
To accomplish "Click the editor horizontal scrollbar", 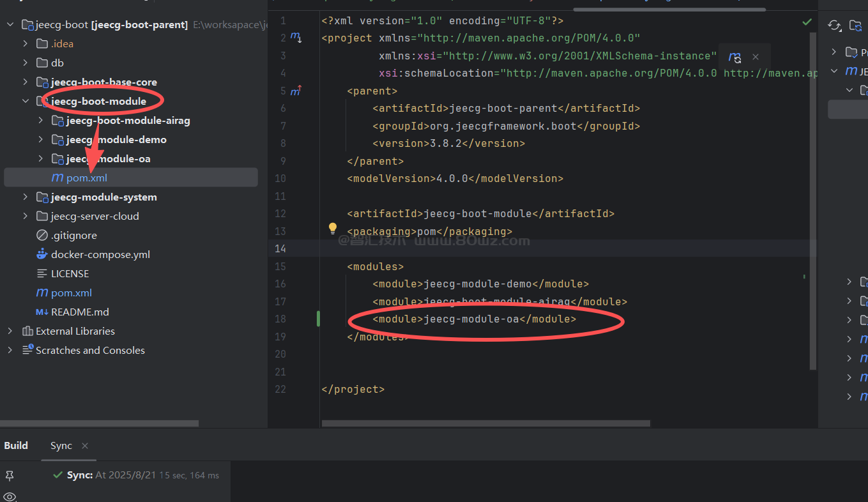I will point(485,423).
